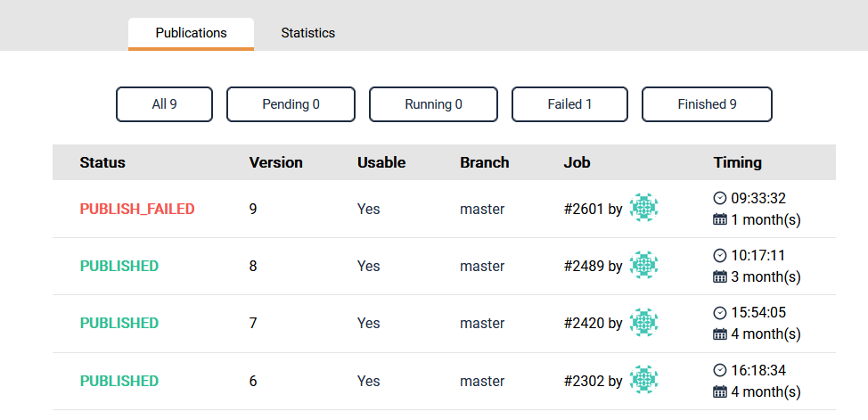Click the Timing column header
This screenshot has height=420, width=868.
737,162
